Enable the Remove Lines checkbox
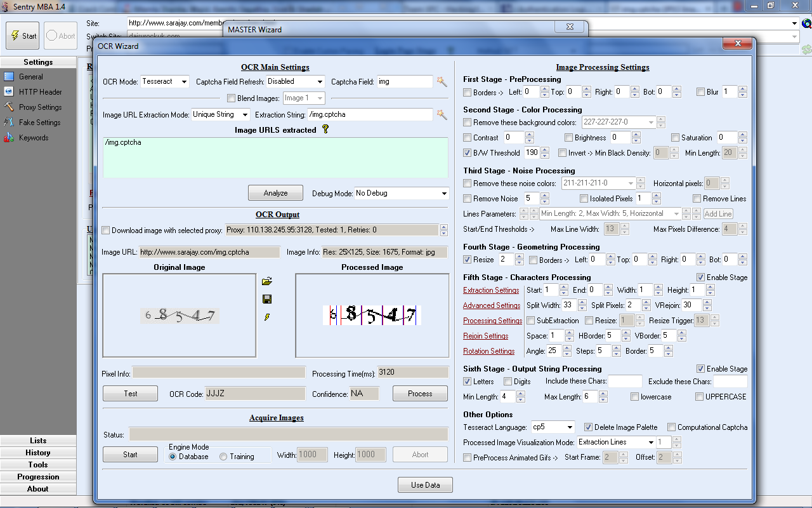Viewport: 812px width, 508px height. click(x=697, y=199)
